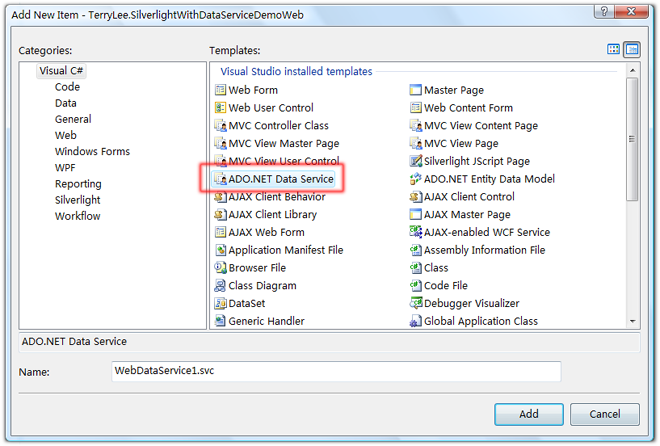
Task: Select the Visual C# root category
Action: click(x=61, y=71)
